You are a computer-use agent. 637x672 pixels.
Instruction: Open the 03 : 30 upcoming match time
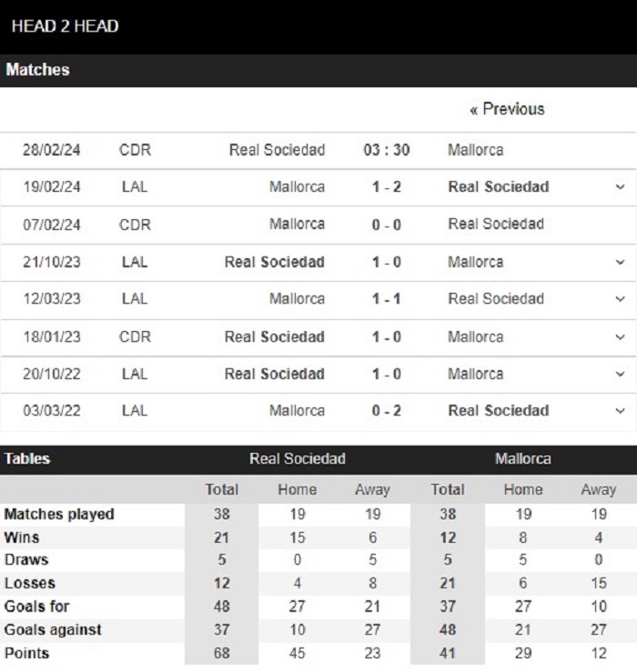click(387, 150)
